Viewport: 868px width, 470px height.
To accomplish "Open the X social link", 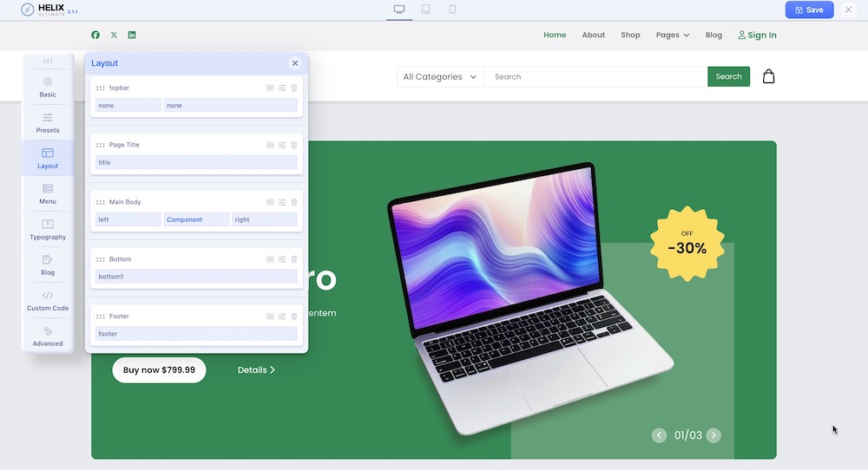I will 114,35.
